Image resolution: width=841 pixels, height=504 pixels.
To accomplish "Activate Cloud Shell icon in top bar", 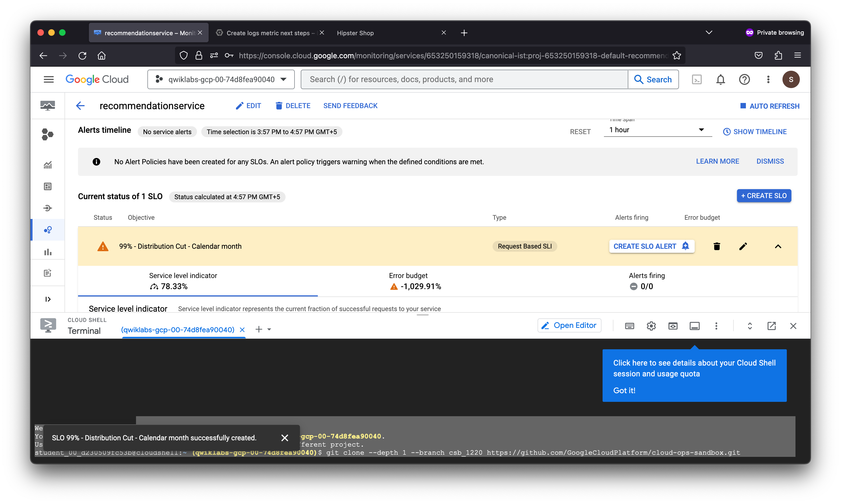I will [696, 79].
